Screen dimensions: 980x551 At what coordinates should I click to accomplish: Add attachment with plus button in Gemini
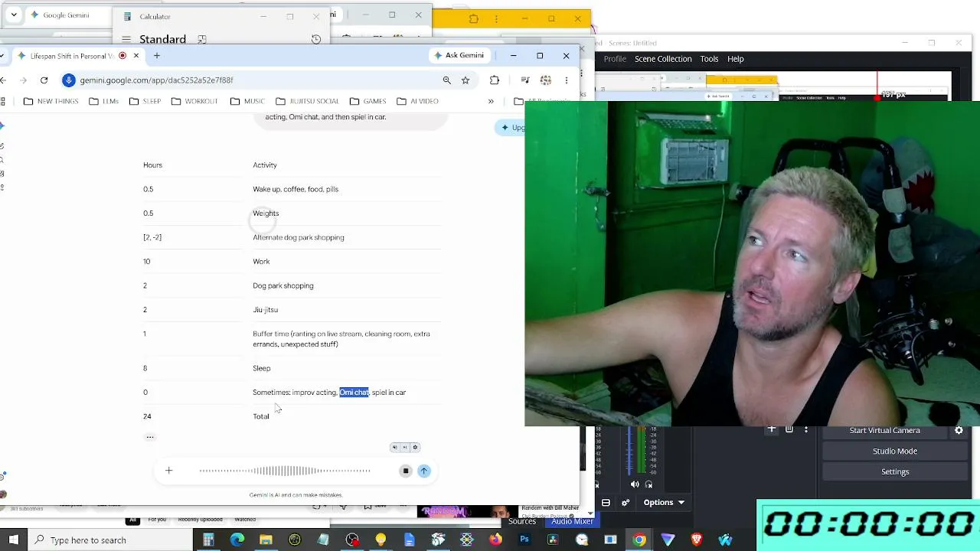(168, 471)
